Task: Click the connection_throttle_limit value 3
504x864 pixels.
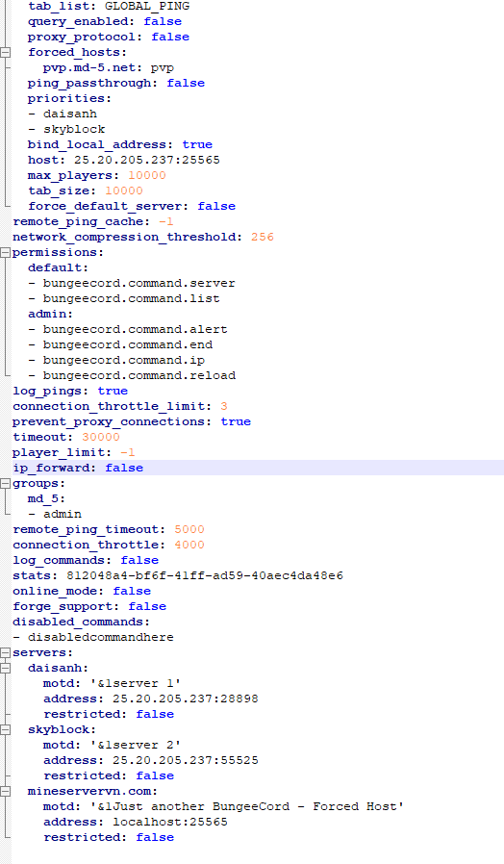Action: tap(224, 406)
